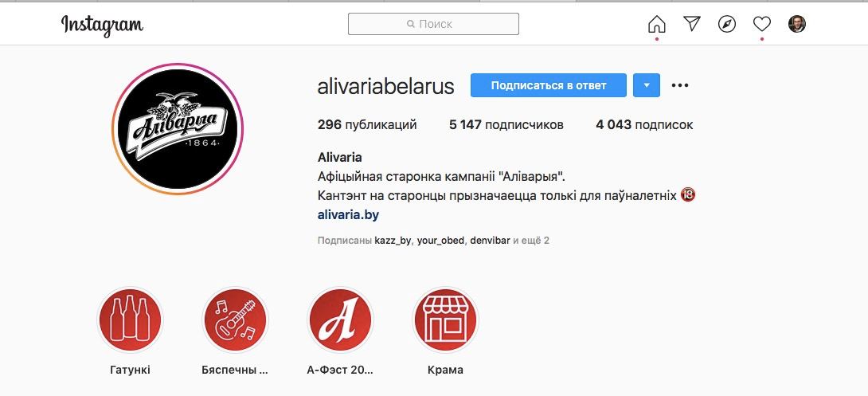
Task: Click Подписаться в ответ button
Action: click(x=549, y=85)
